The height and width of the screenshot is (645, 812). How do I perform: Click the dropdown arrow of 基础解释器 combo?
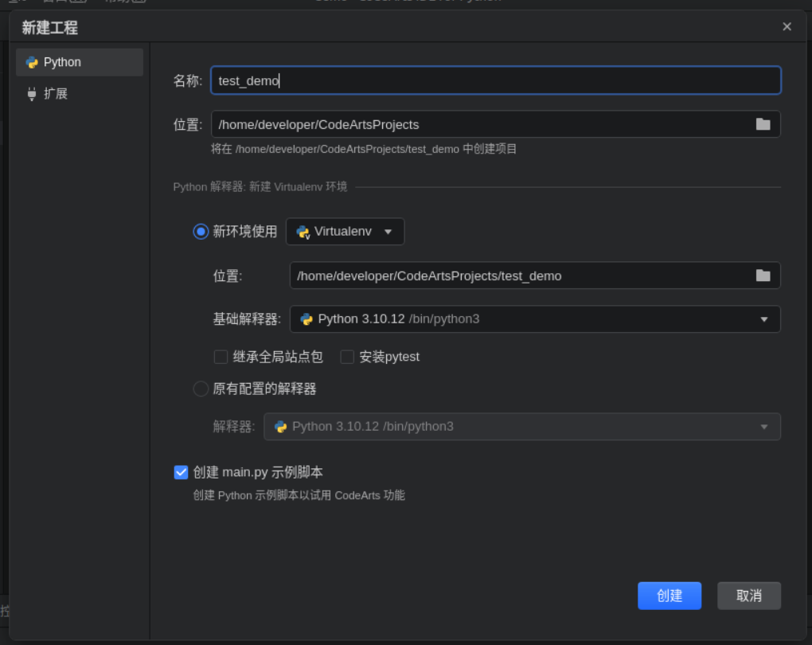coord(764,319)
